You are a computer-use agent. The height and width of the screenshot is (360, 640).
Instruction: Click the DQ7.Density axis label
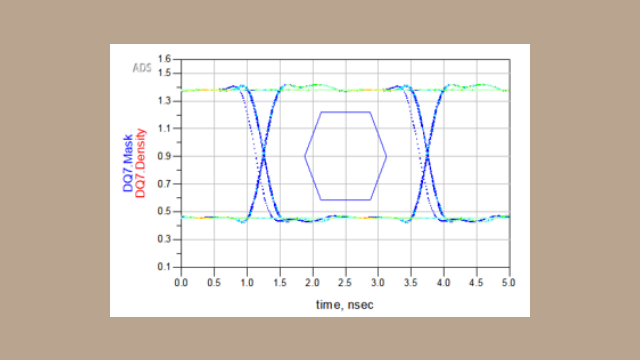coord(140,163)
